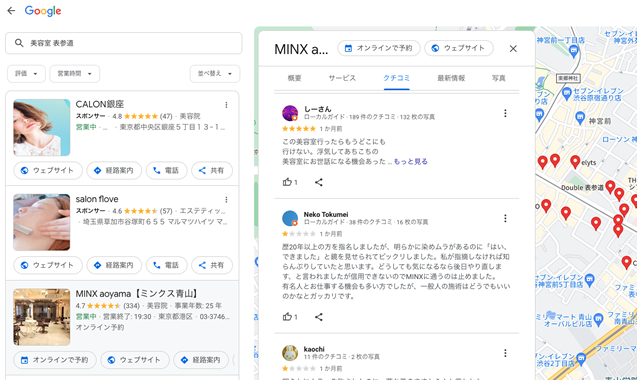Switch to the 写真 tab
This screenshot has width=637, height=380.
498,78
